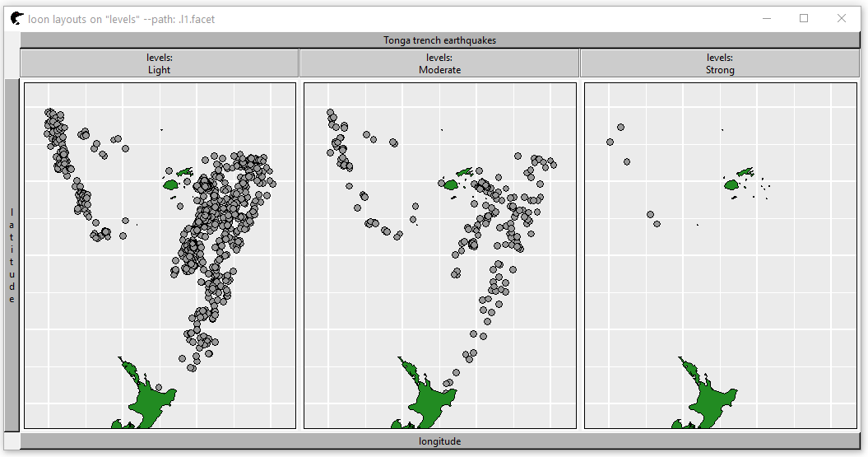Click the "Tonga trench earthquakes" title label
Image resolution: width=868 pixels, height=457 pixels.
tap(439, 40)
